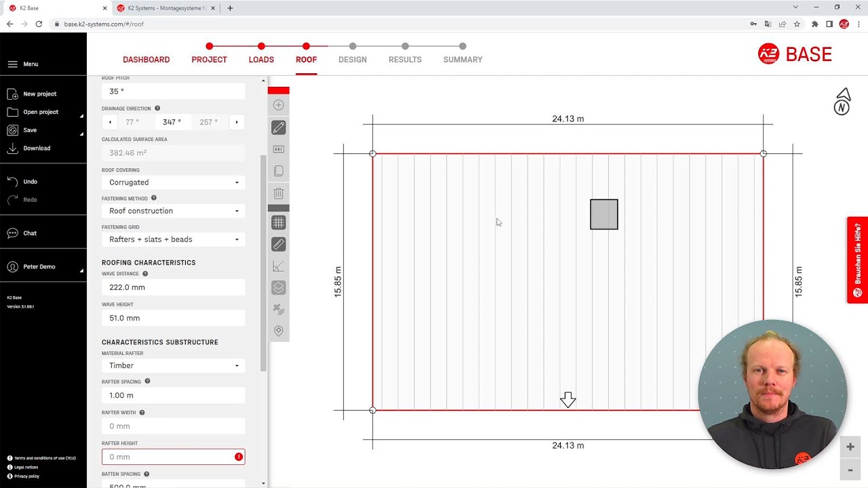Expand the Material Rafter Timber dropdown

(174, 365)
